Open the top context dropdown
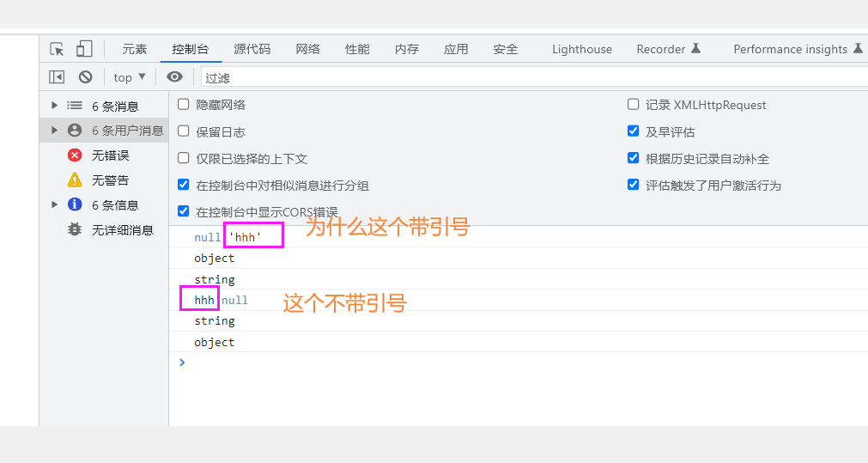Screen dimensions: 868x463 (130, 77)
